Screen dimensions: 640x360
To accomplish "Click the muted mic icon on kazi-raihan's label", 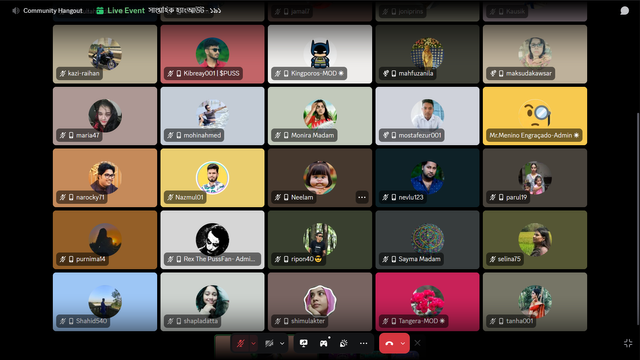I will tap(63, 73).
